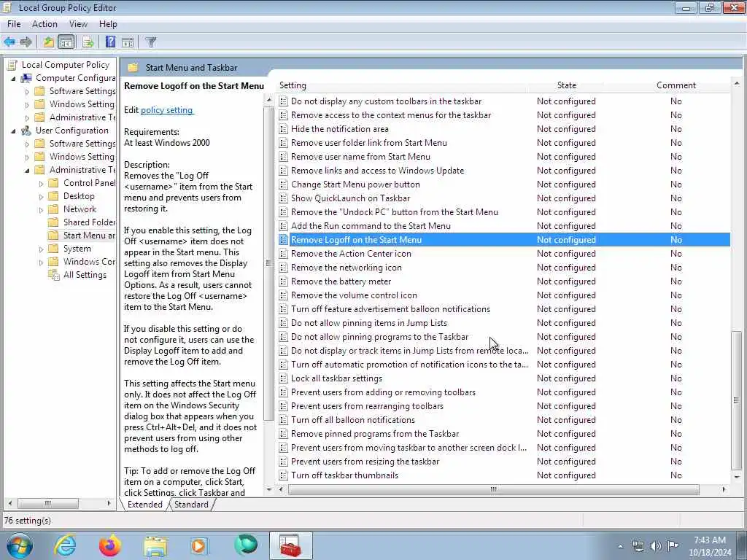Click the settings list vertical scrollbar thumb
Screen dimensions: 747x560
coord(737,400)
